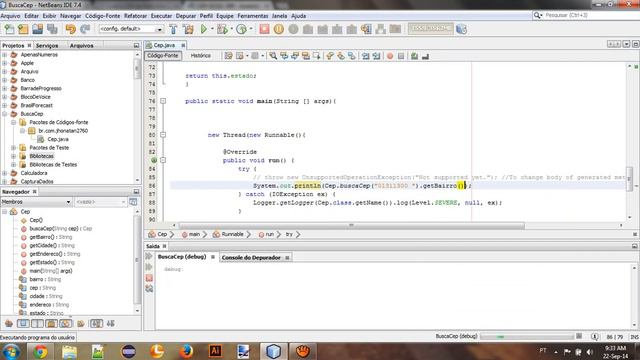Viewport: 640px width, 360px height.
Task: Click the Código-Fonte view button
Action: [162, 56]
